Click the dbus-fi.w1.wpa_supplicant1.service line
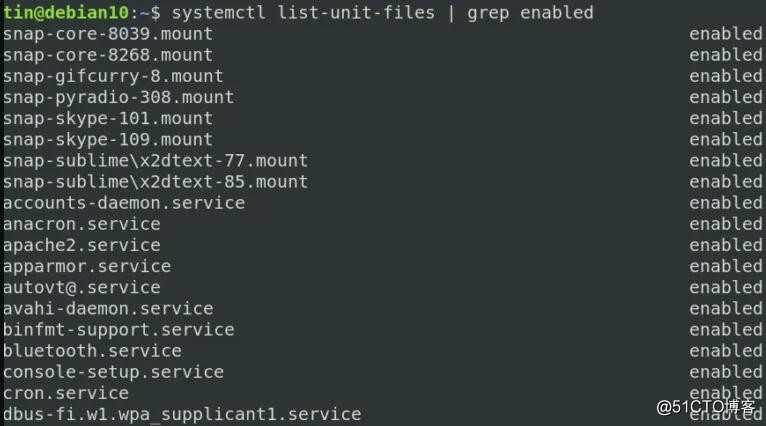The height and width of the screenshot is (426, 766). point(182,414)
